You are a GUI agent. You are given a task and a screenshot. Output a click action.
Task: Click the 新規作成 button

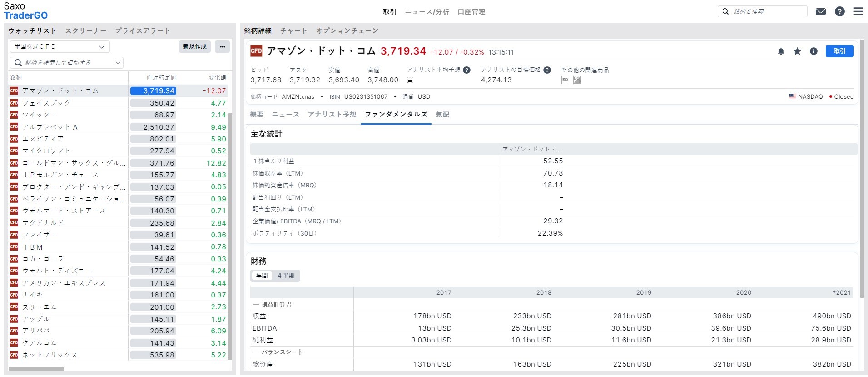point(194,46)
